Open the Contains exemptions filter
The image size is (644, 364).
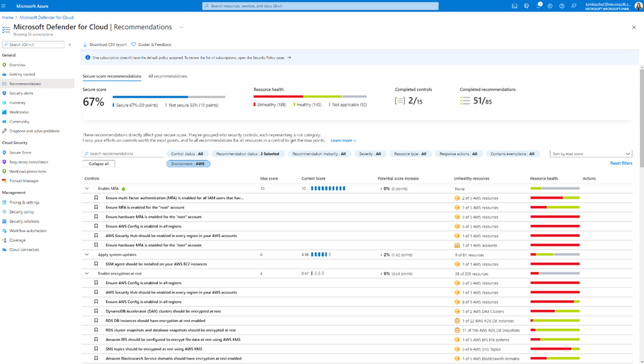click(x=512, y=154)
